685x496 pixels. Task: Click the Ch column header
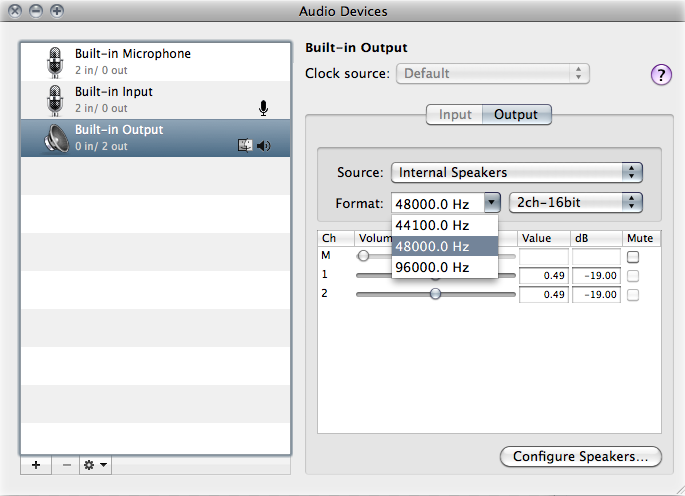[x=336, y=238]
